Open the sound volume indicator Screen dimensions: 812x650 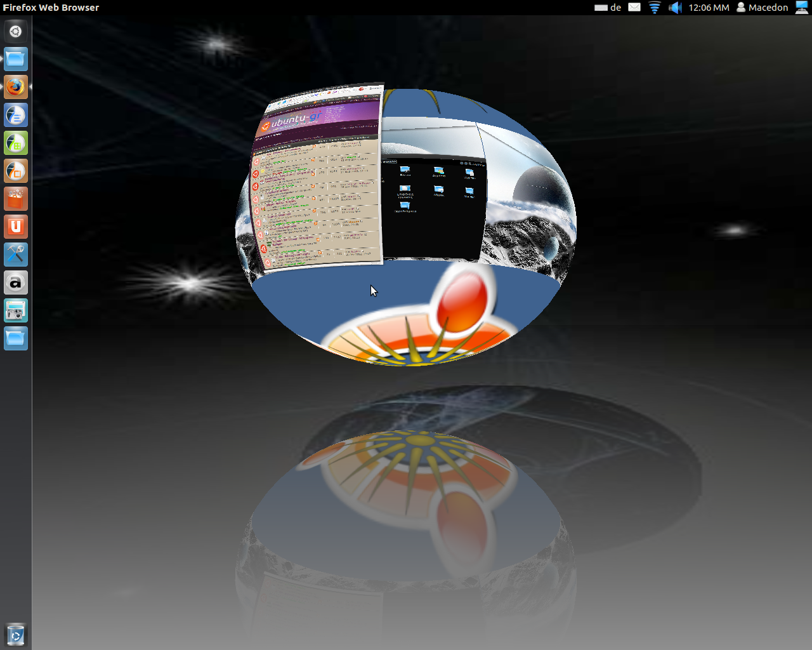(675, 8)
